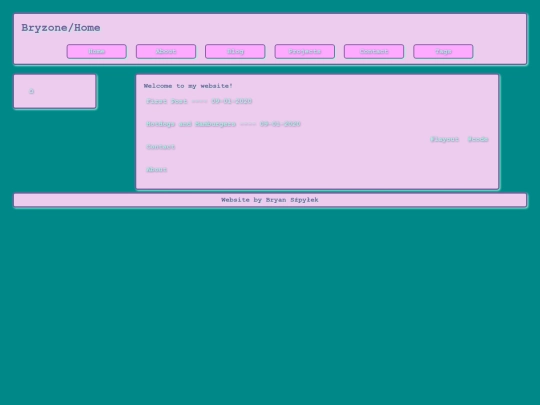Open the Projects navigation button
The width and height of the screenshot is (540, 405).
tap(305, 51)
